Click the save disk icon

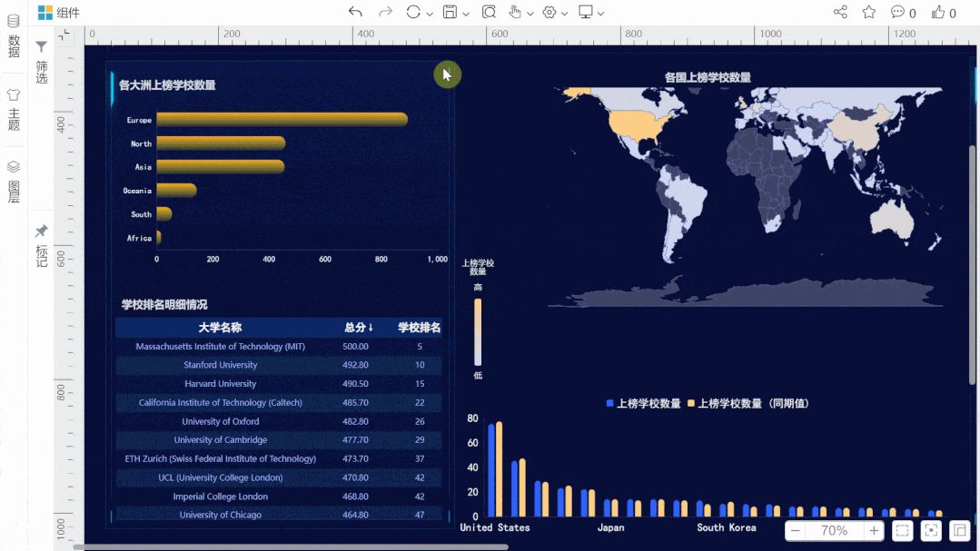click(x=450, y=12)
